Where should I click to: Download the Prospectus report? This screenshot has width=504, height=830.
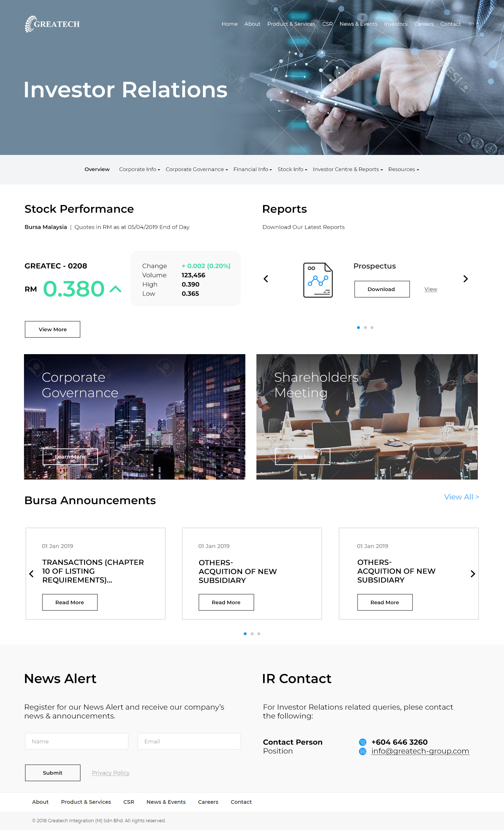pyautogui.click(x=382, y=289)
